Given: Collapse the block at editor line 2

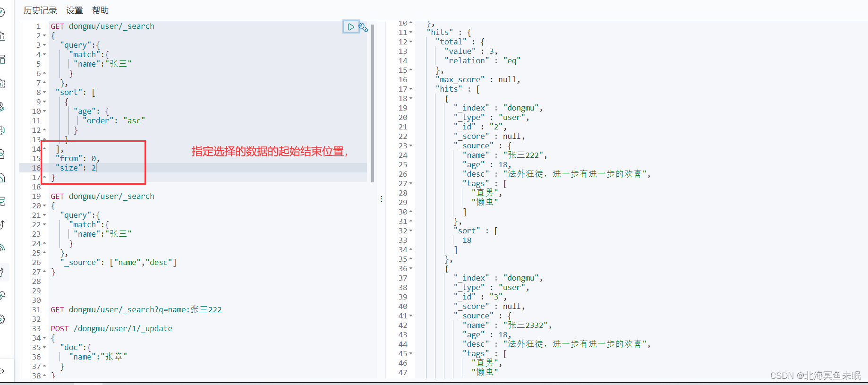Looking at the screenshot, I should 44,36.
